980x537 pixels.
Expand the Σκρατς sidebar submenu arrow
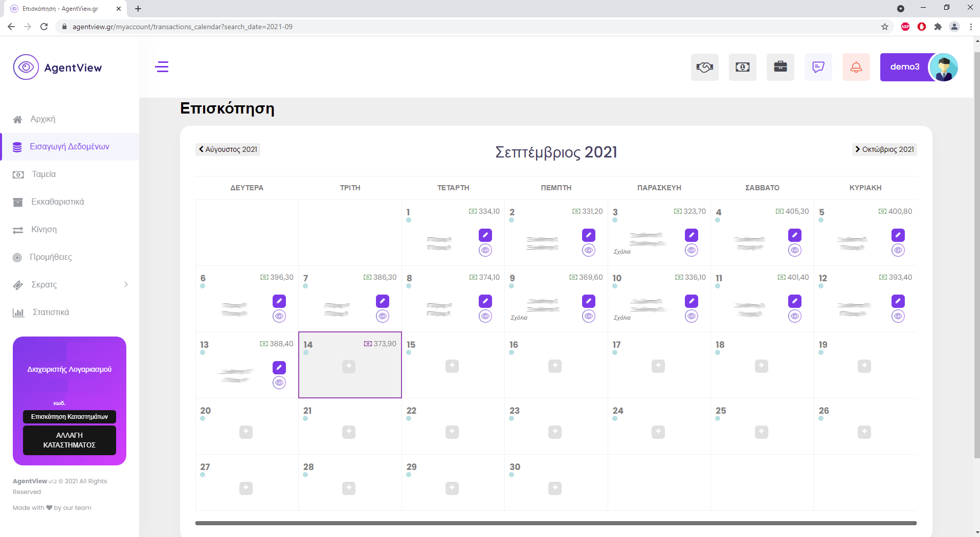[126, 285]
